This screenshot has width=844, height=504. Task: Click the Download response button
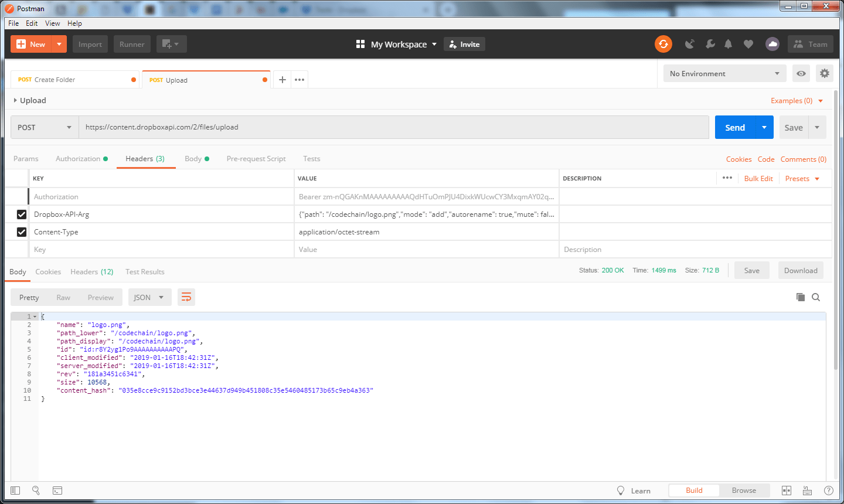pyautogui.click(x=801, y=270)
